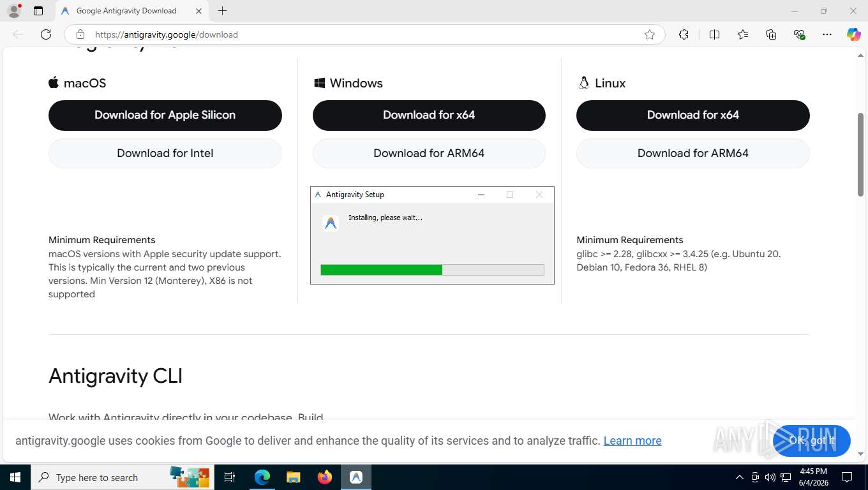Open the notifications action center

[847, 477]
